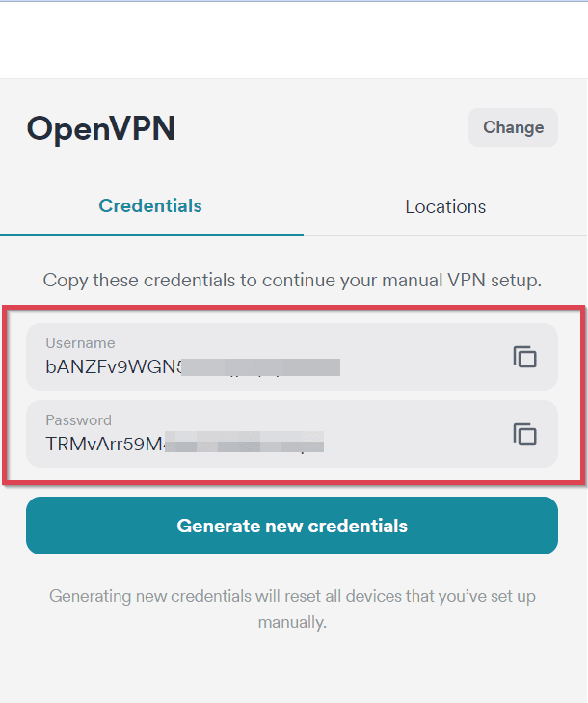The width and height of the screenshot is (588, 703).
Task: Click the word 'manually' in the warning
Action: click(291, 623)
